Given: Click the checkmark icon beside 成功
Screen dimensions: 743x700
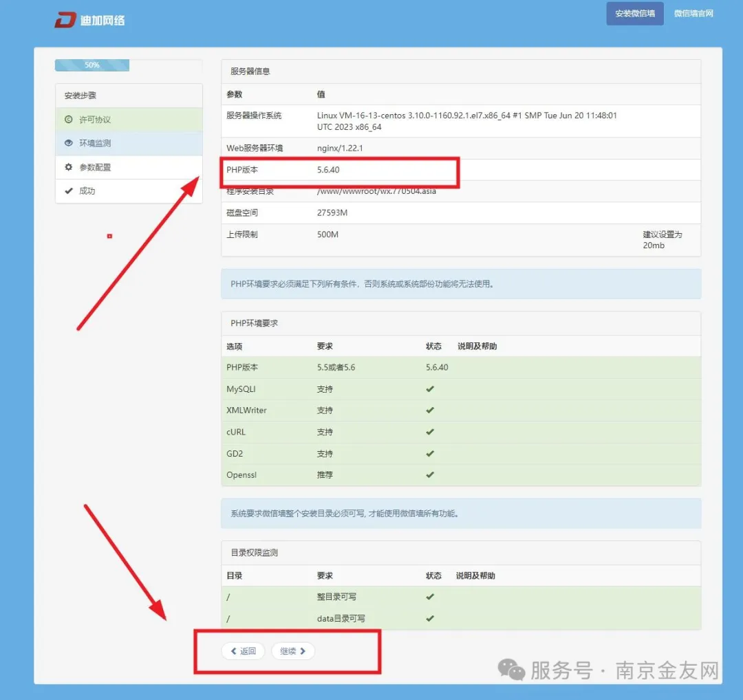Looking at the screenshot, I should coord(68,191).
